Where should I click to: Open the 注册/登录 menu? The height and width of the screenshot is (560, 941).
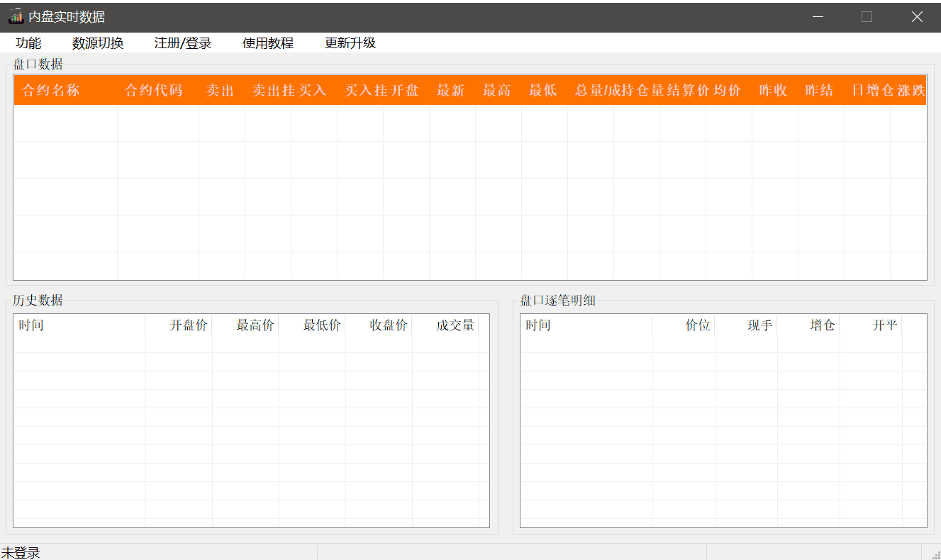(183, 43)
